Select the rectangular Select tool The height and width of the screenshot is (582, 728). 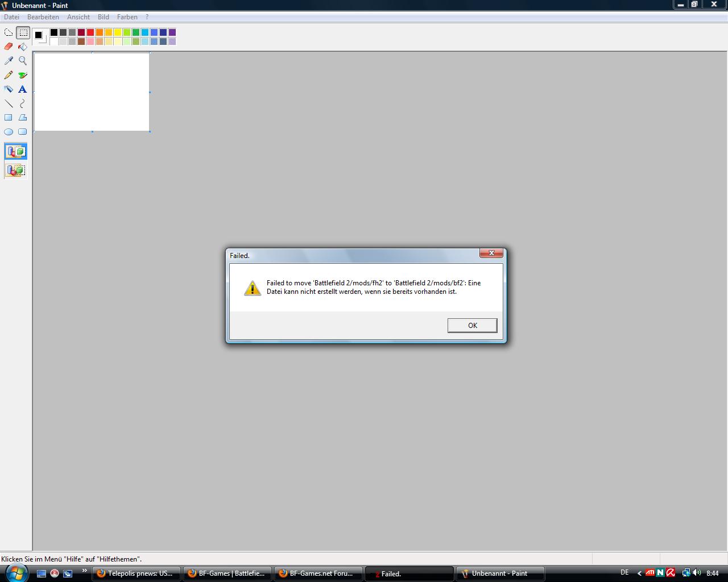click(23, 32)
